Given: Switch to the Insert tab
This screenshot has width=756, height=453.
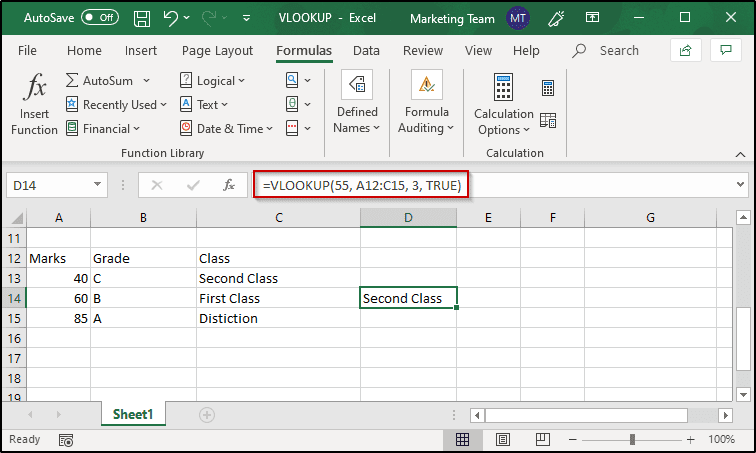Looking at the screenshot, I should (141, 51).
